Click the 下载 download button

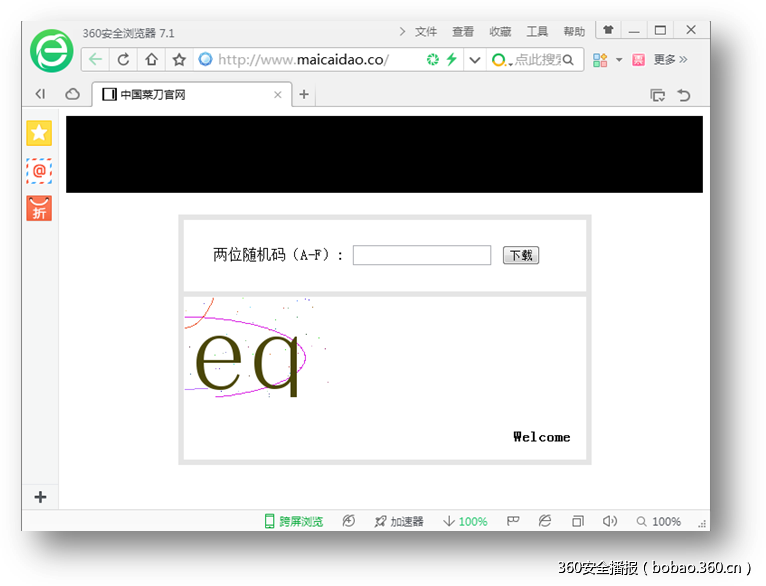pyautogui.click(x=520, y=255)
